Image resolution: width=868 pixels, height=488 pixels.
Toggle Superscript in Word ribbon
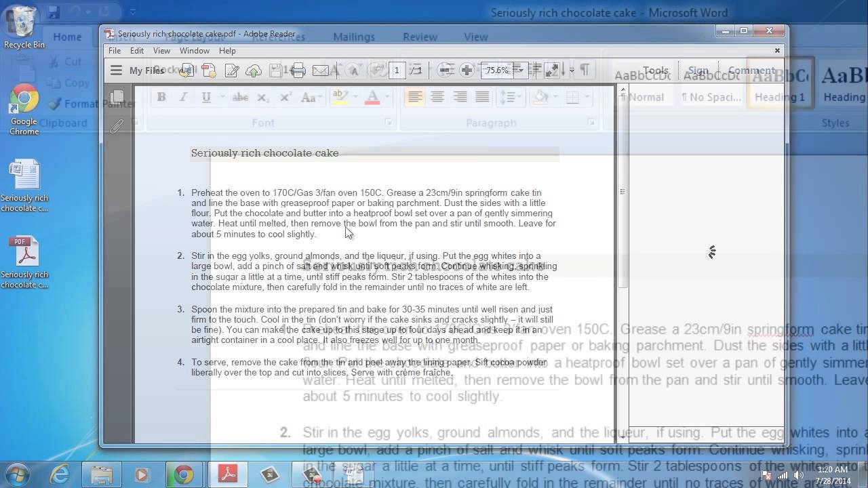tap(285, 98)
